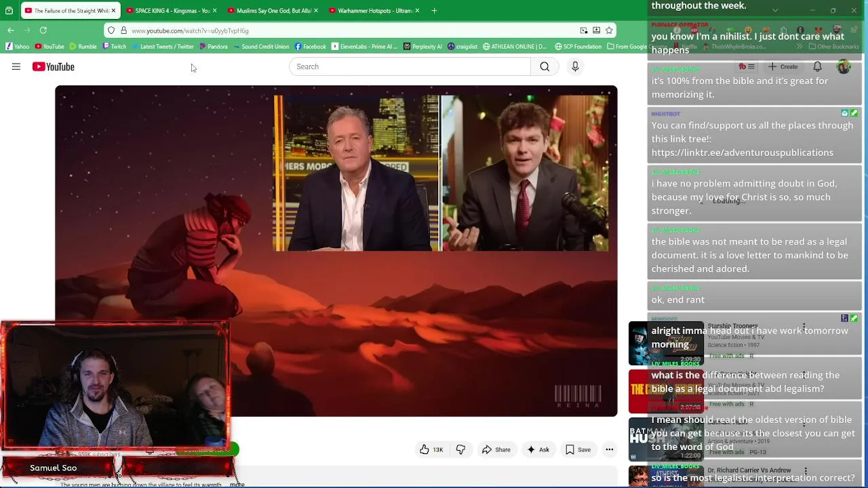Screen dimensions: 868x488
Task: Expand the description with '...more'
Action: [x=237, y=485]
